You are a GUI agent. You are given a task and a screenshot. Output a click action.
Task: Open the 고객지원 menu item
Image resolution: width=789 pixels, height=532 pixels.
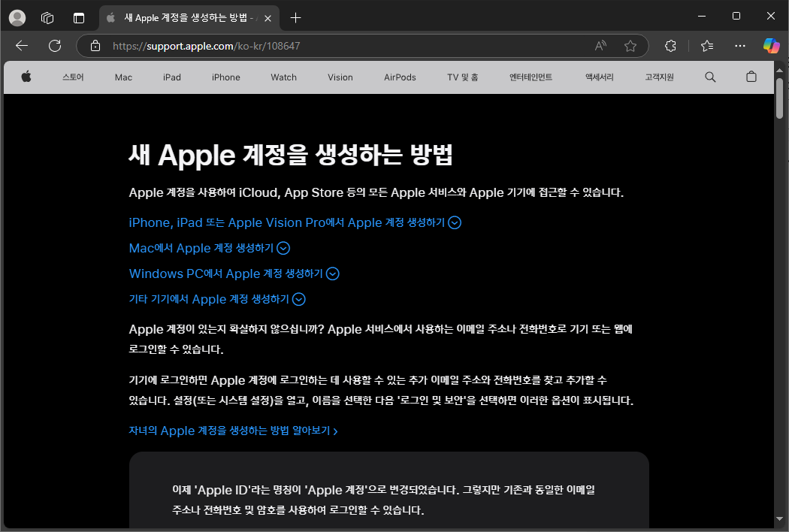click(x=659, y=77)
